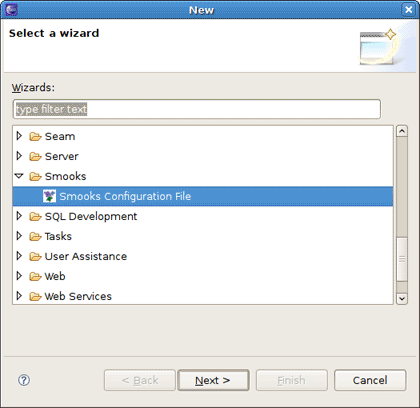Image resolution: width=420 pixels, height=408 pixels.
Task: Expand the Web Services category
Action: point(19,296)
